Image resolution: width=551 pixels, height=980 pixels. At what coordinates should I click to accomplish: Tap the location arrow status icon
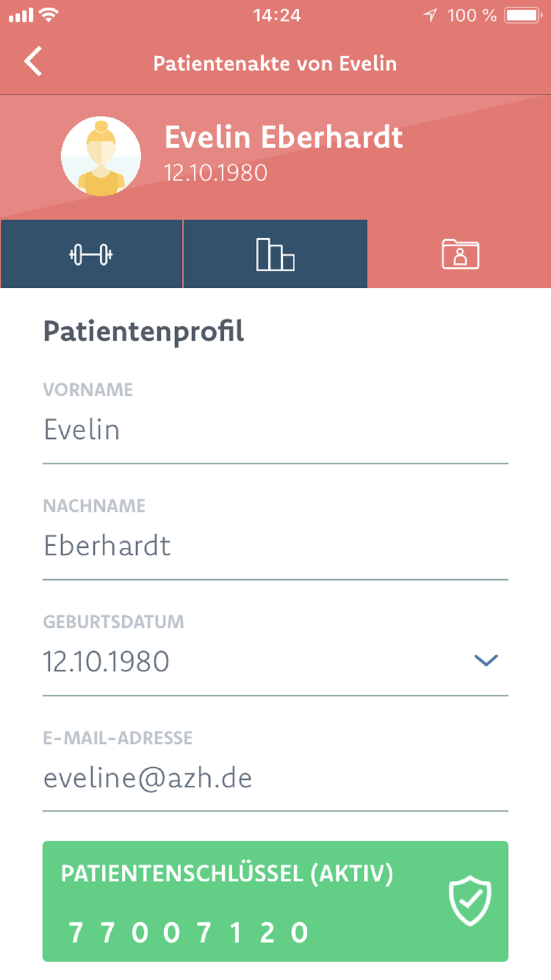tap(430, 15)
